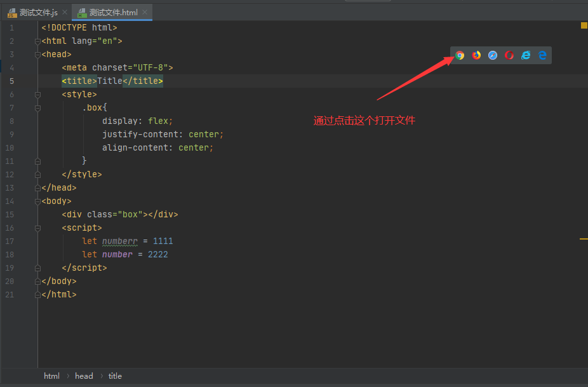Click head breadcrumb in bottom bar
The width and height of the screenshot is (588, 387).
click(84, 376)
